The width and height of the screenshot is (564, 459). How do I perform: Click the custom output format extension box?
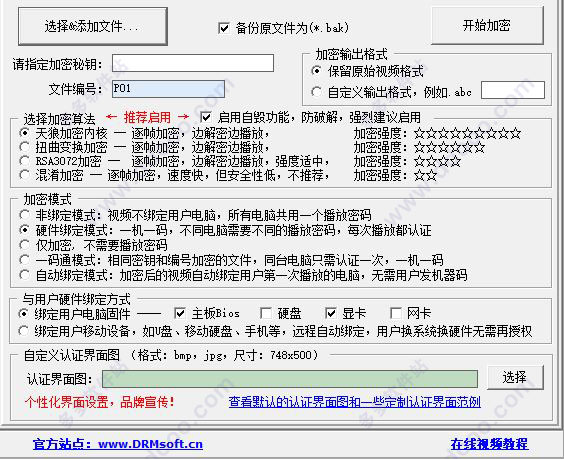pos(513,90)
